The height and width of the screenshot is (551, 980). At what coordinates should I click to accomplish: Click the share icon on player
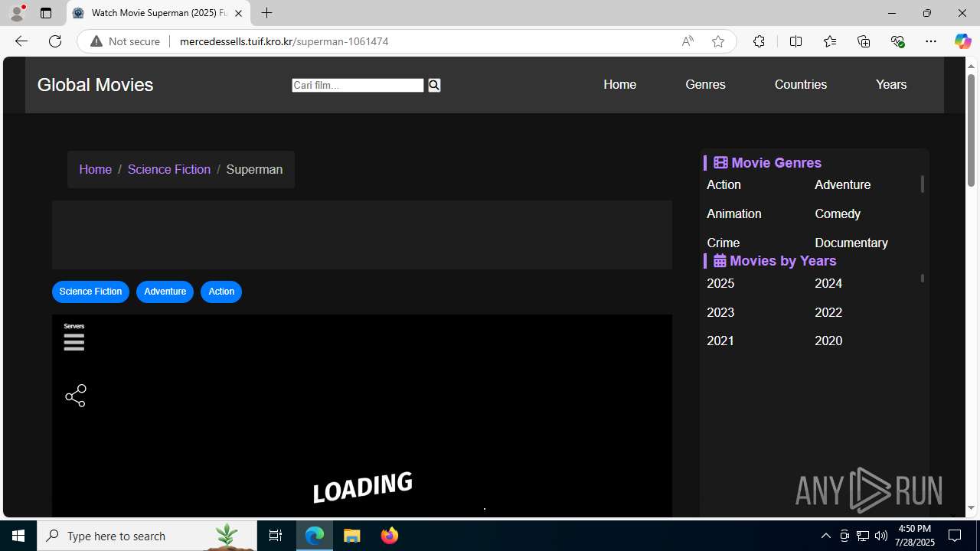point(76,396)
